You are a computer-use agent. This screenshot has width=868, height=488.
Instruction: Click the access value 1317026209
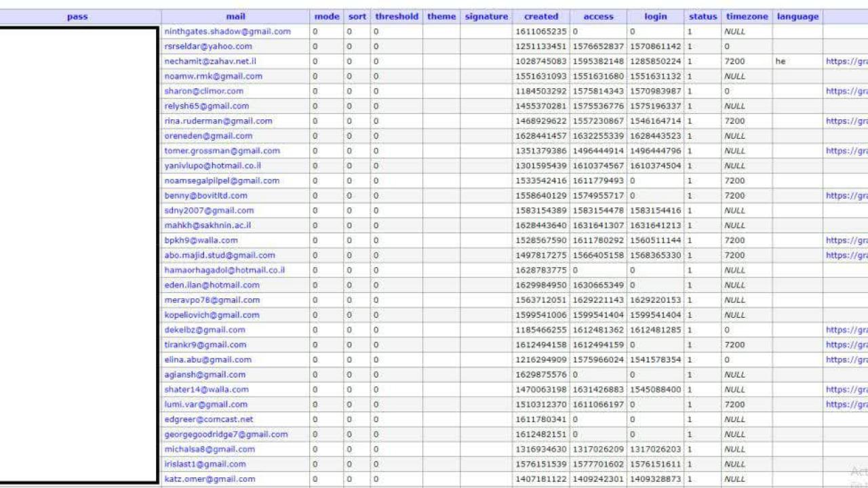click(598, 449)
